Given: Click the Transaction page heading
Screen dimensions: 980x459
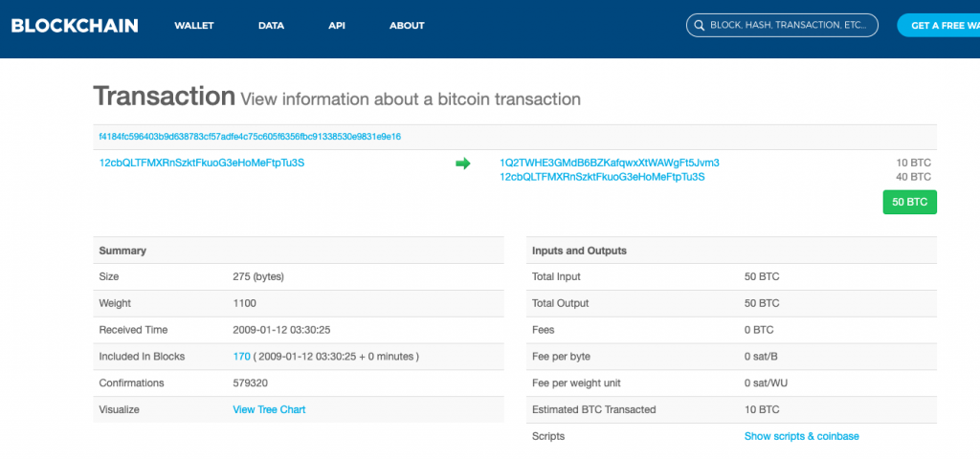Looking at the screenshot, I should click(x=164, y=97).
